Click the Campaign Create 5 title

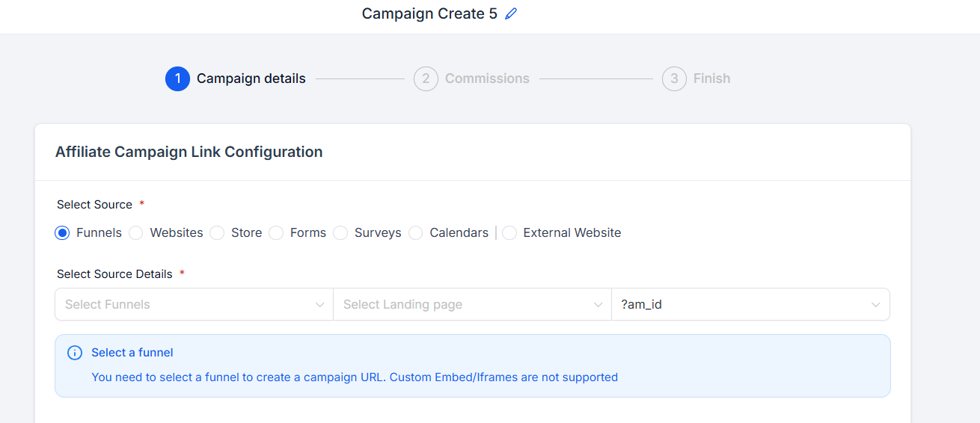click(x=429, y=13)
